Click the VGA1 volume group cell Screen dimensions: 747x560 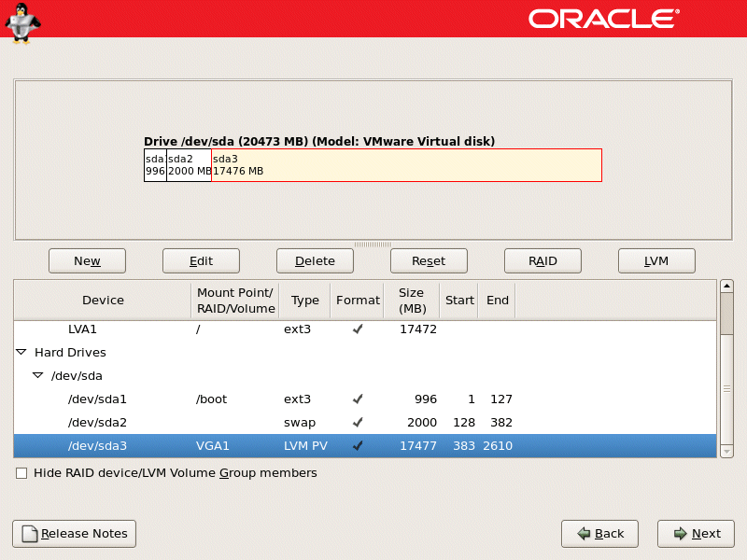click(x=213, y=446)
